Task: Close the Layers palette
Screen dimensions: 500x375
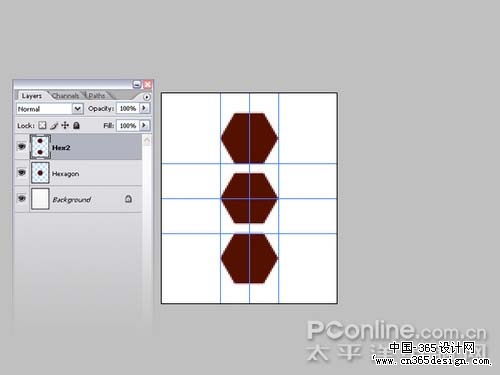Action: 148,84
